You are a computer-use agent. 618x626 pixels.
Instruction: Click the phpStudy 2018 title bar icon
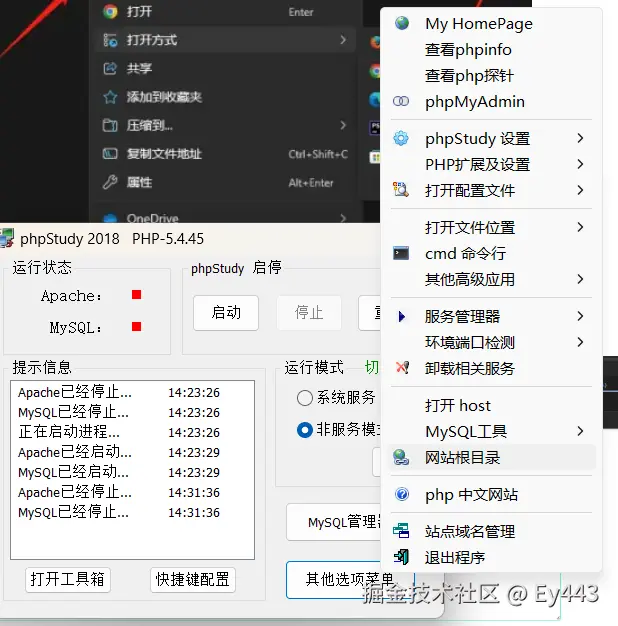7,238
